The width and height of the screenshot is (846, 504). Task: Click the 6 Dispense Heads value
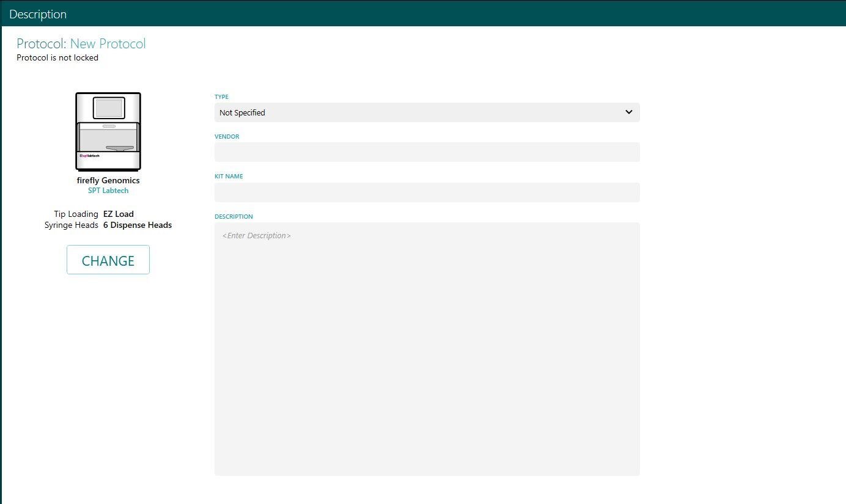(x=138, y=225)
